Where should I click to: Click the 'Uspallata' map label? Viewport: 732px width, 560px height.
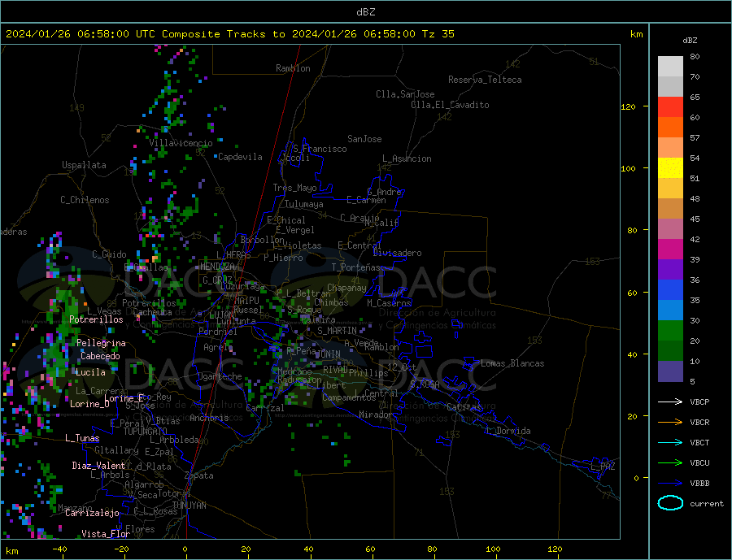[84, 165]
